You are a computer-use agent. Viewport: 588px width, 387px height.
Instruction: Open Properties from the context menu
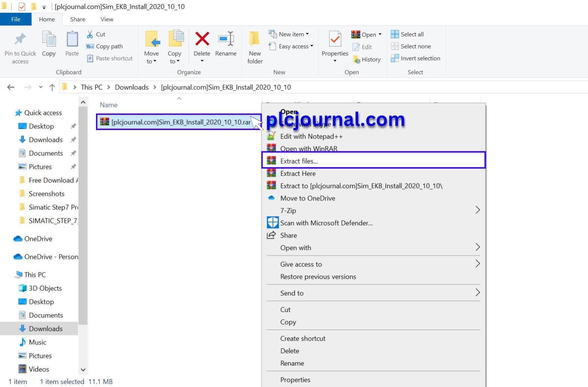tap(373, 380)
